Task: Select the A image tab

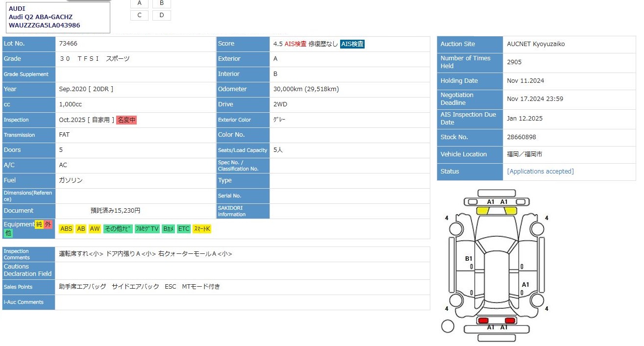Action: coord(139,3)
